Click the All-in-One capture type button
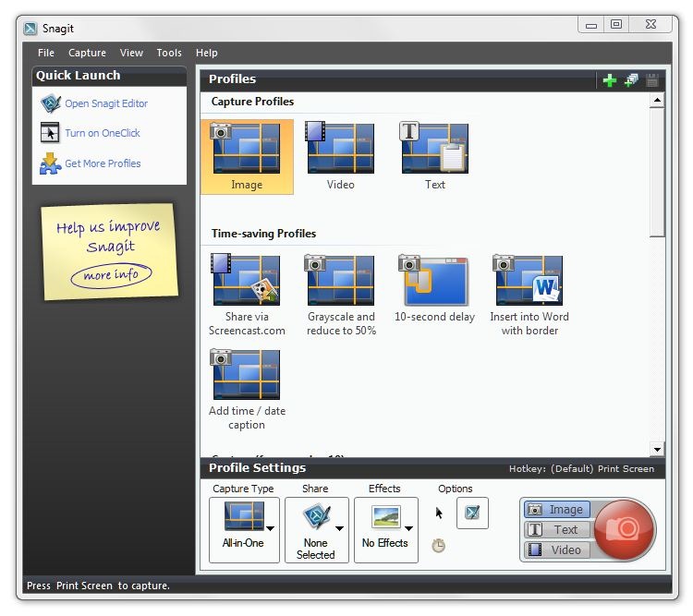This screenshot has width=693, height=616. (244, 530)
